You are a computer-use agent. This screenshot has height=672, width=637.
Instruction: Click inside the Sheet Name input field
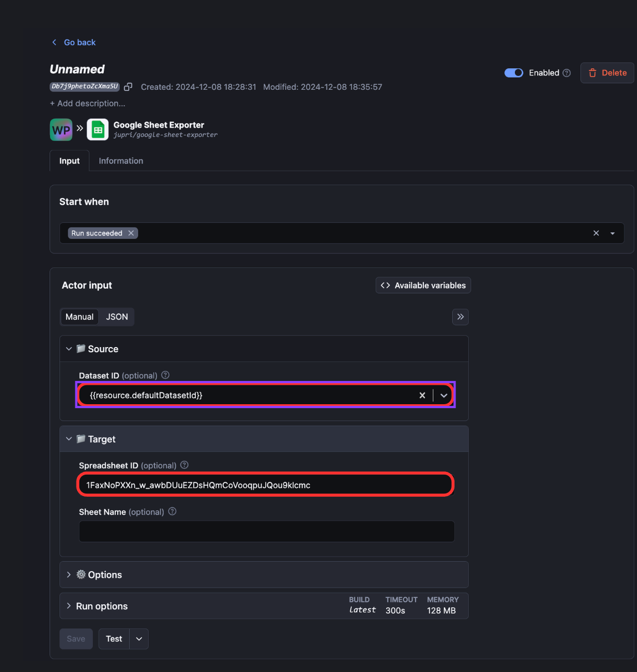click(x=266, y=531)
